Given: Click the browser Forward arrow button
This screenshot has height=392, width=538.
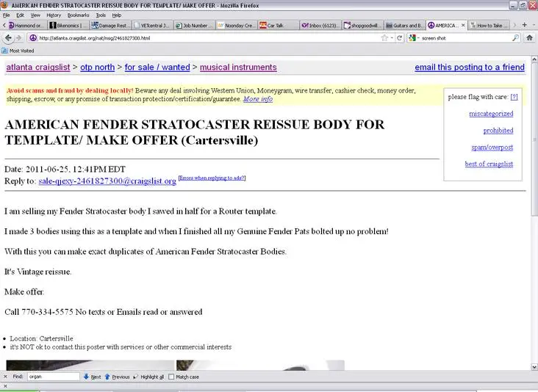Looking at the screenshot, I should coord(18,38).
